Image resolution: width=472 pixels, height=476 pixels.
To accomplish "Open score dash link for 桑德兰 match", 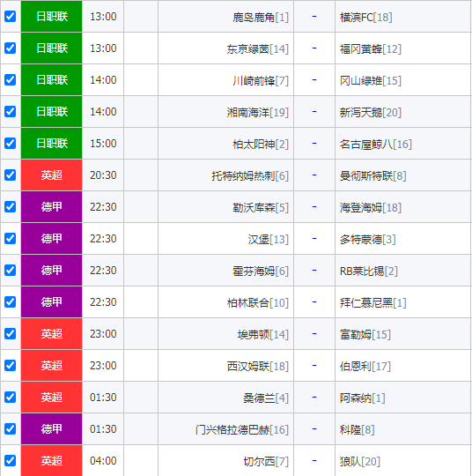I will click(314, 397).
